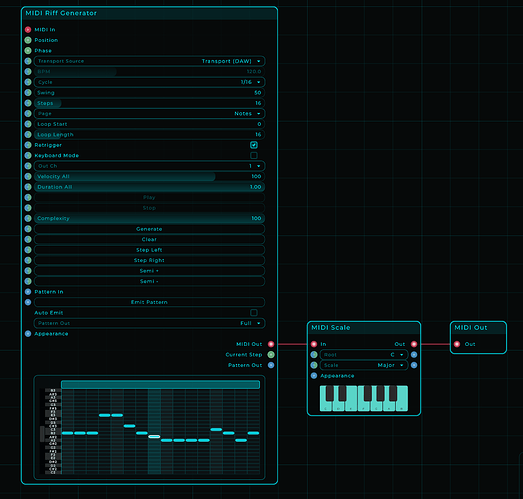
Task: Click the red MIDI In port
Action: 28,30
